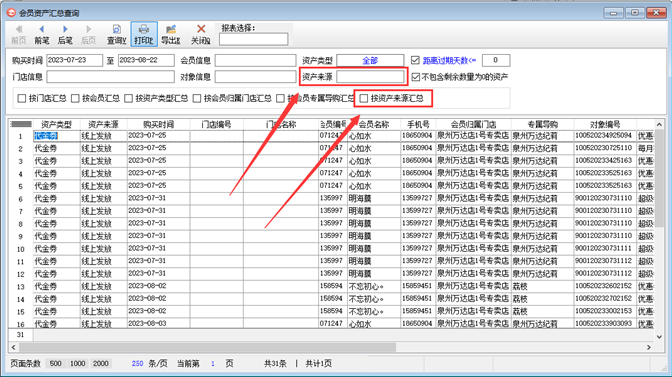Viewport: 672px width, 377px height.
Task: Enable 按会员归属门店汇总 checkbox
Action: click(x=197, y=99)
